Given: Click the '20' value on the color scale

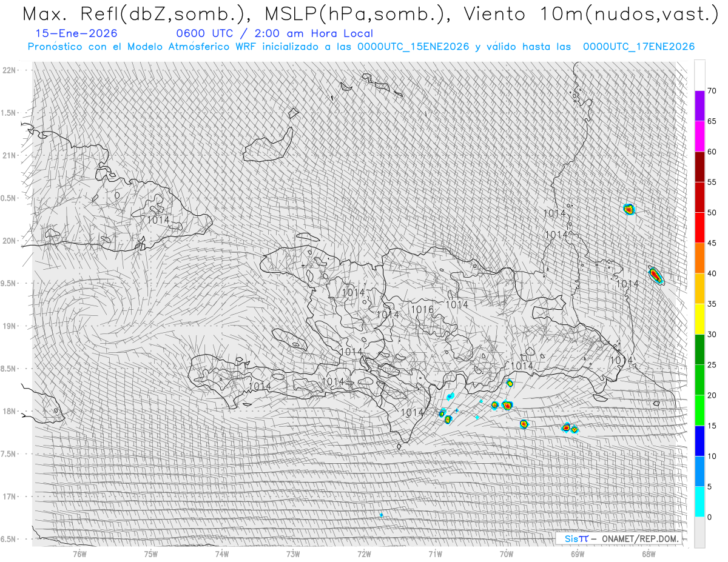Looking at the screenshot, I should (x=712, y=395).
